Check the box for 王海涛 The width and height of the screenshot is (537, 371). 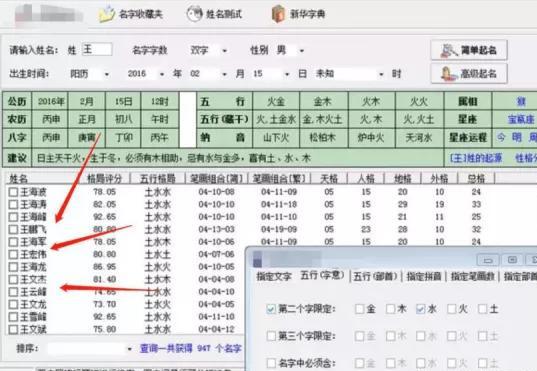pos(13,205)
